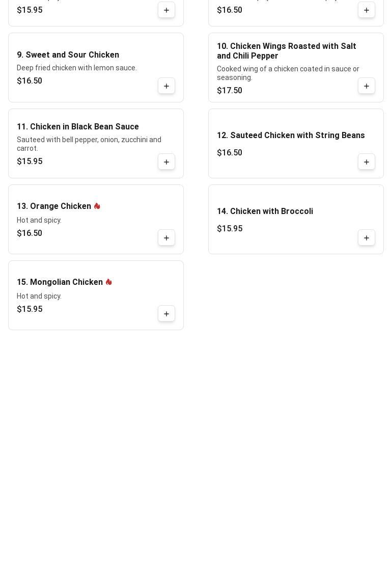Click the $17.50 price on the Chicken Wings card
392x587 pixels.
coord(230,91)
